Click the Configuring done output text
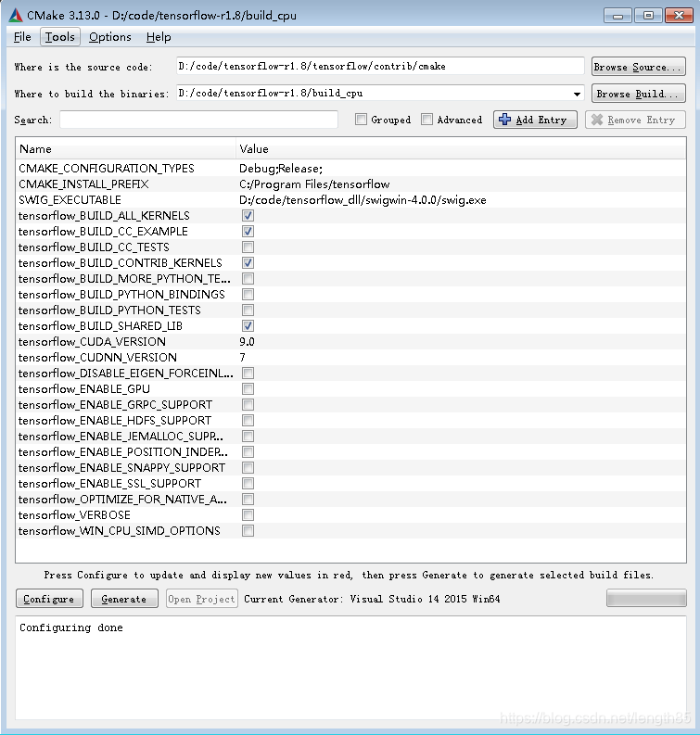Viewport: 700px width, 735px height. pyautogui.click(x=71, y=627)
